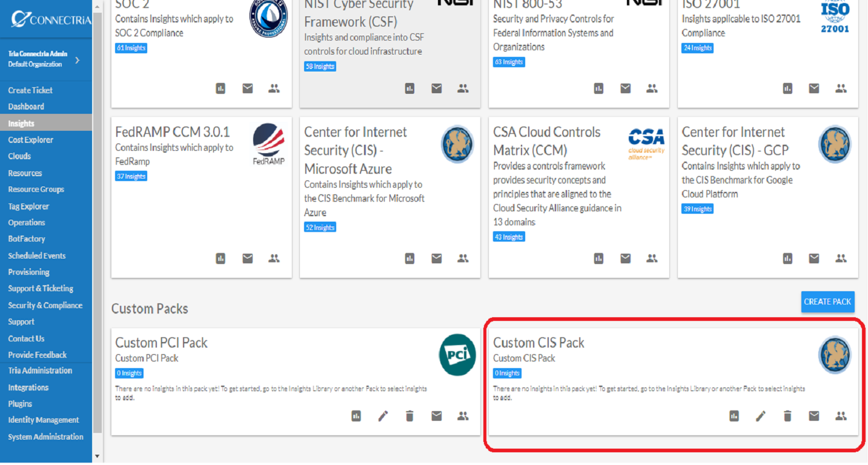868x465 pixels.
Task: Click the Connectria logo
Action: pos(51,19)
